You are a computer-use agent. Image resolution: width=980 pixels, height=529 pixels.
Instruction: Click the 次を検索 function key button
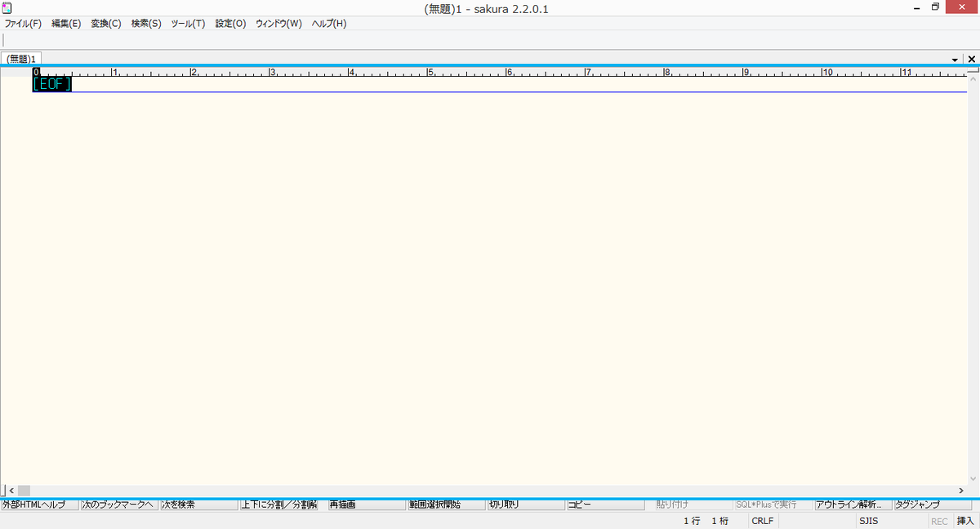(199, 505)
